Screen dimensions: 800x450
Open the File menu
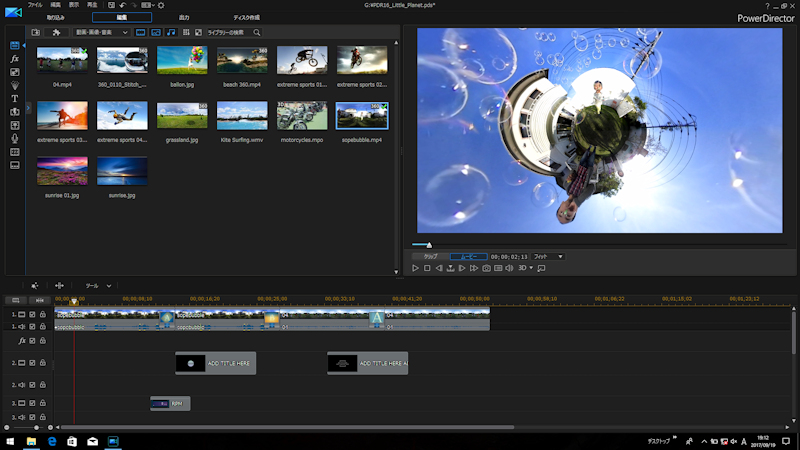click(x=35, y=5)
